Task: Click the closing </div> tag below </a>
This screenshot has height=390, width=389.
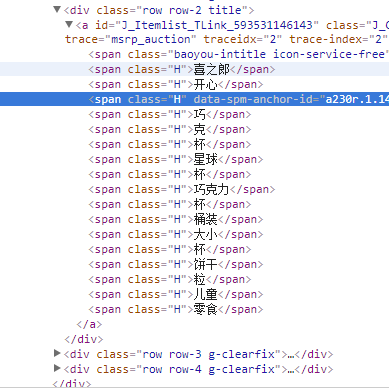Action: (x=84, y=339)
